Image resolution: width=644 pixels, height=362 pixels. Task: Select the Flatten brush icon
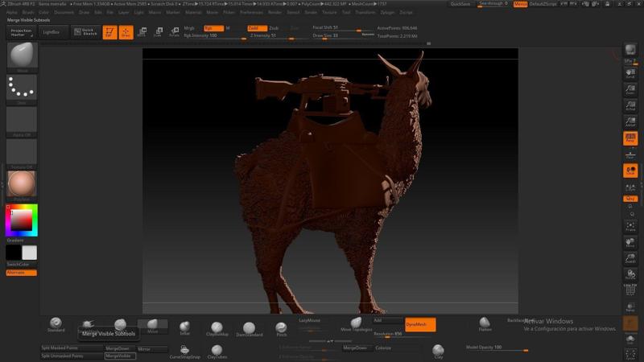[x=485, y=324]
